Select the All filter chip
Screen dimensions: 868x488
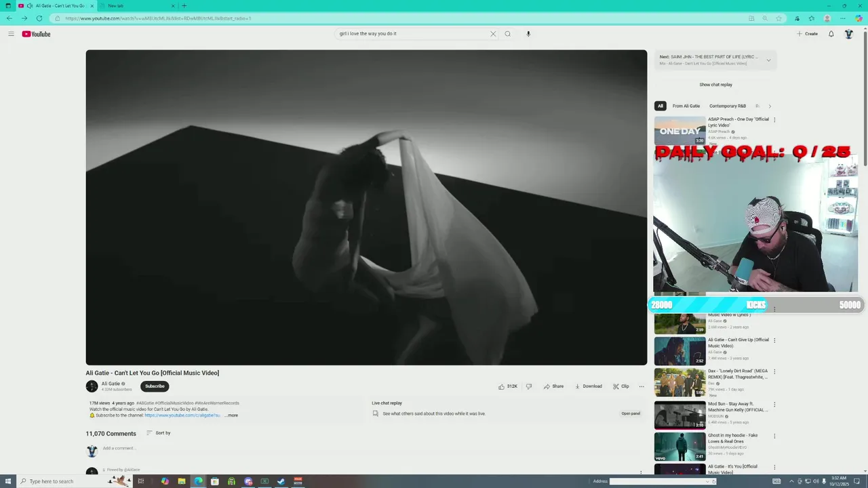pos(660,106)
